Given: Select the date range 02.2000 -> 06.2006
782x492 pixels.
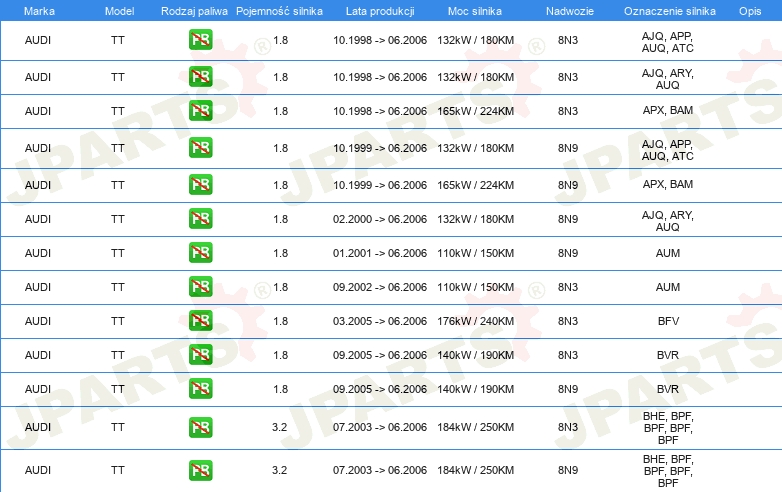Looking at the screenshot, I should coord(380,219).
